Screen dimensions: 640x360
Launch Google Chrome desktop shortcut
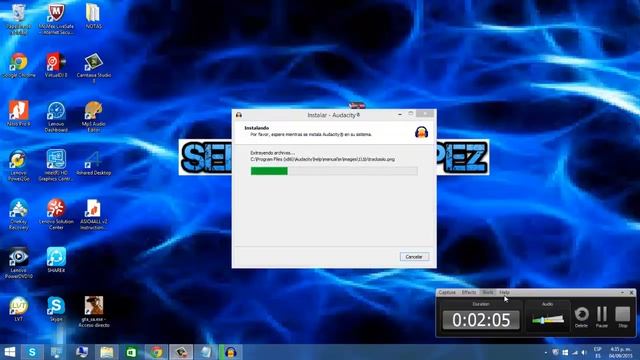click(18, 65)
